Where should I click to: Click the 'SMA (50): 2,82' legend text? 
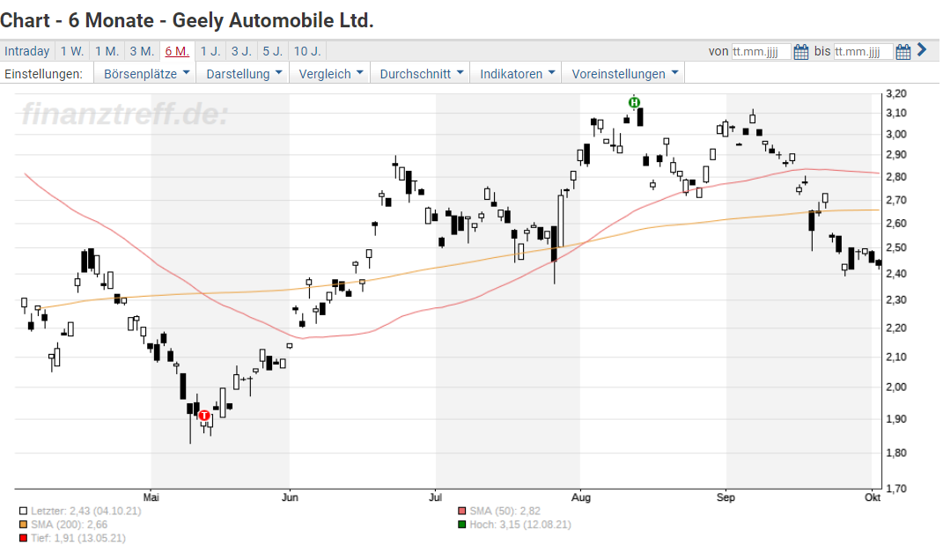point(505,512)
